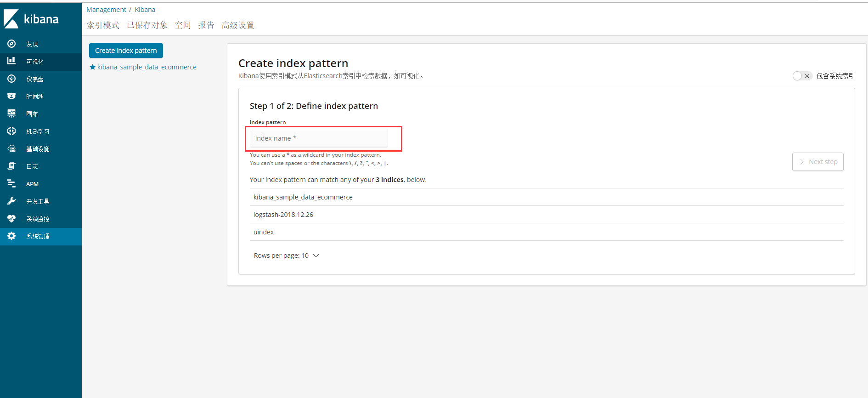Open the kibana_sample_data_ecommerce pattern link
The image size is (868, 398).
point(147,67)
